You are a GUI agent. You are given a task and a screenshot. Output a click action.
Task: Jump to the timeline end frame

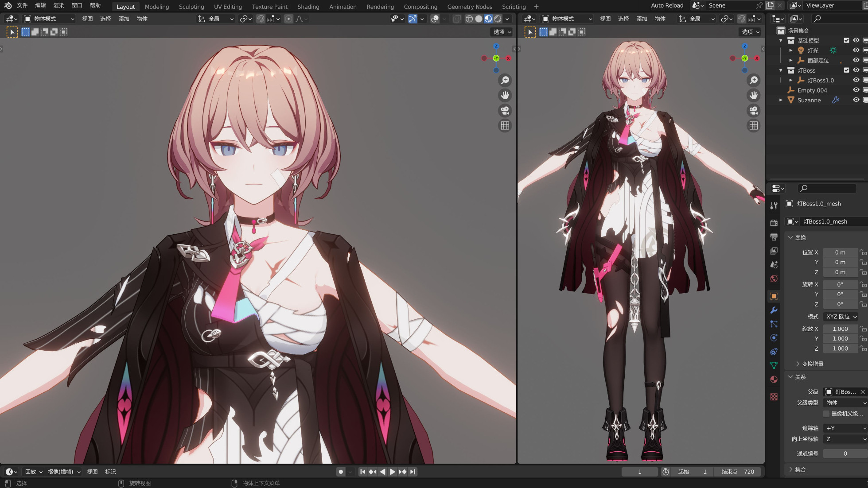click(x=413, y=472)
